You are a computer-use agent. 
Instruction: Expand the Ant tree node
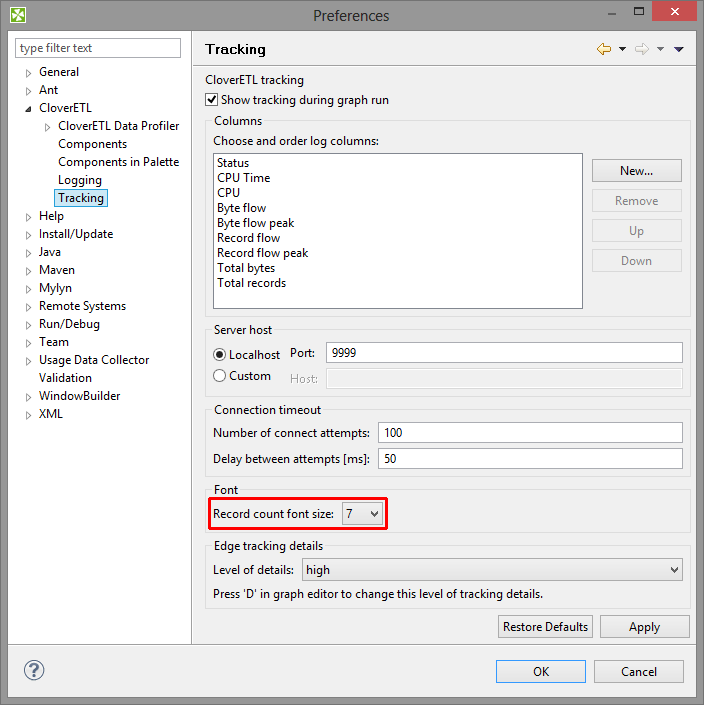pos(28,91)
